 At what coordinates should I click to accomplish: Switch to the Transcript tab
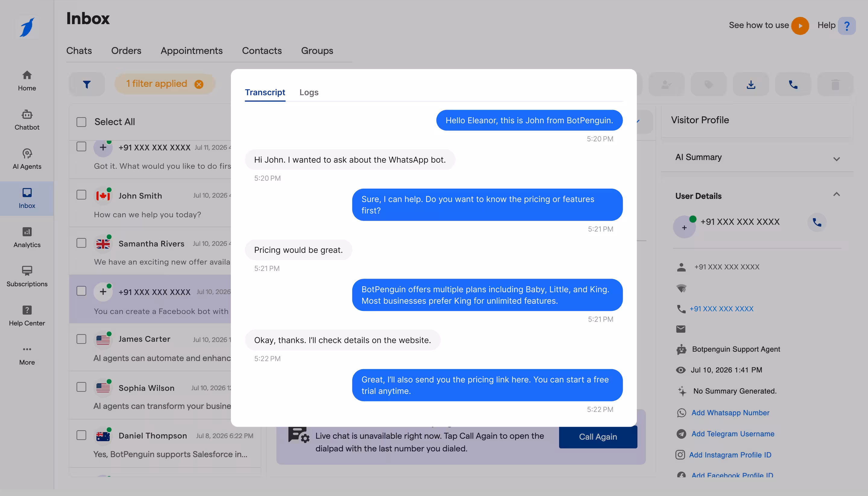(265, 92)
